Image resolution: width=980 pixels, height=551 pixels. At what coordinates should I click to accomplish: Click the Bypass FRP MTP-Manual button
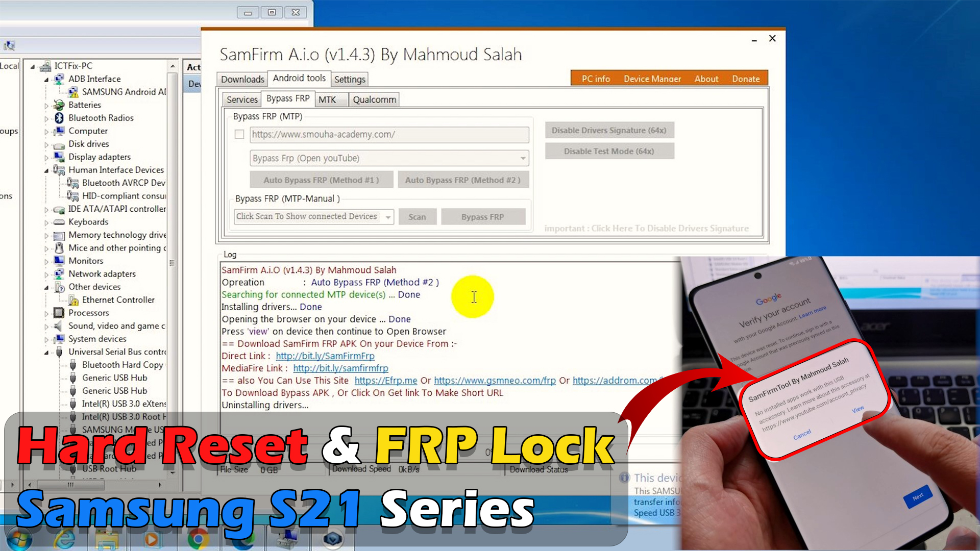point(482,217)
